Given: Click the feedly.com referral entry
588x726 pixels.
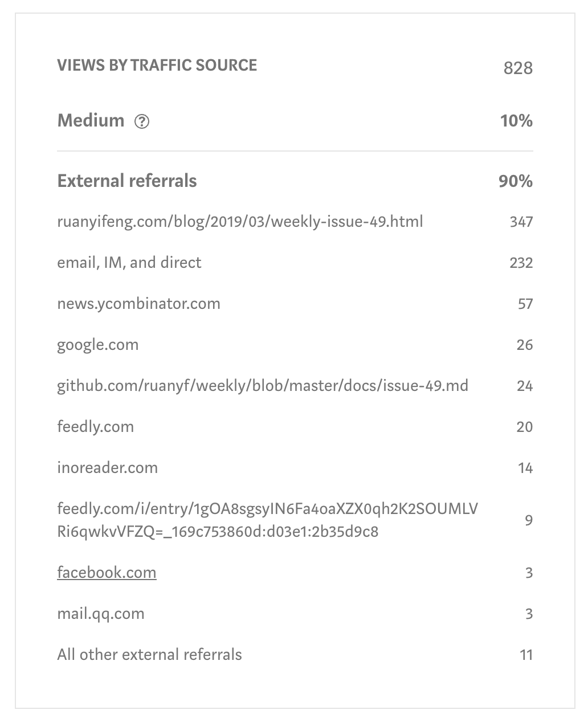Looking at the screenshot, I should pyautogui.click(x=95, y=427).
